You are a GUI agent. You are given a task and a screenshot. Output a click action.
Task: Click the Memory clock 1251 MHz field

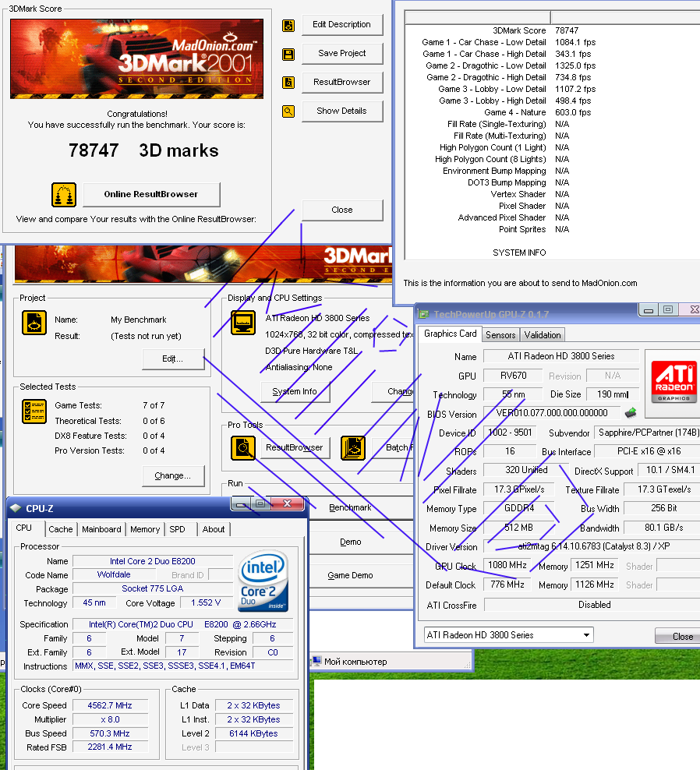coord(595,565)
